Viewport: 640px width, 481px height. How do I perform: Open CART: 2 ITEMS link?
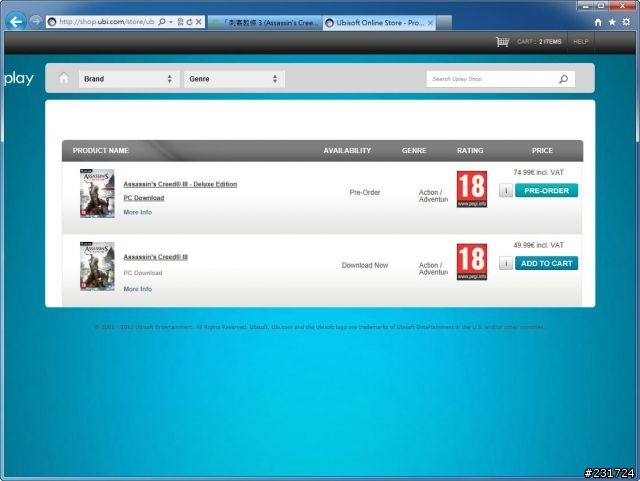539,42
